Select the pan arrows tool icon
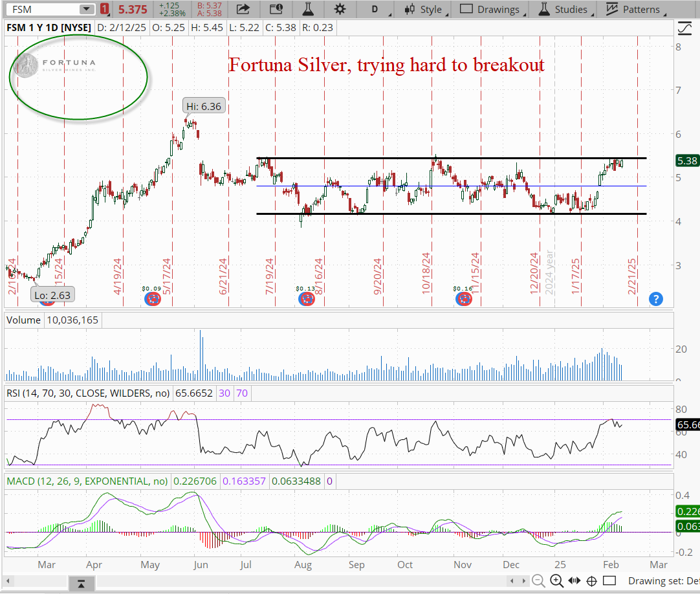 point(574,580)
